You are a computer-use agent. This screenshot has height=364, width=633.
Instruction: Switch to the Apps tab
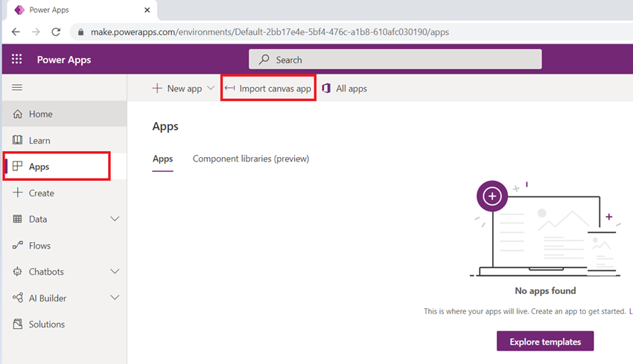(162, 159)
